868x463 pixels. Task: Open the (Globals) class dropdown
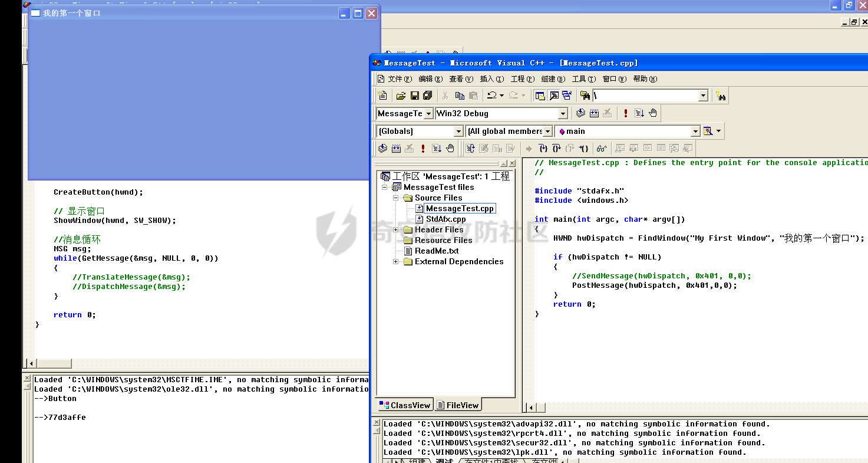coord(458,132)
